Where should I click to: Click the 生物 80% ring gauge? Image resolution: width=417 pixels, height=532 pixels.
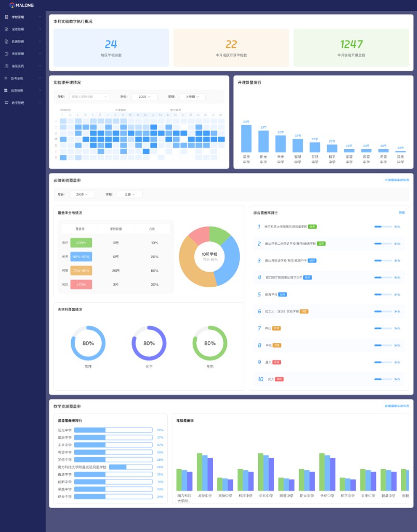210,343
